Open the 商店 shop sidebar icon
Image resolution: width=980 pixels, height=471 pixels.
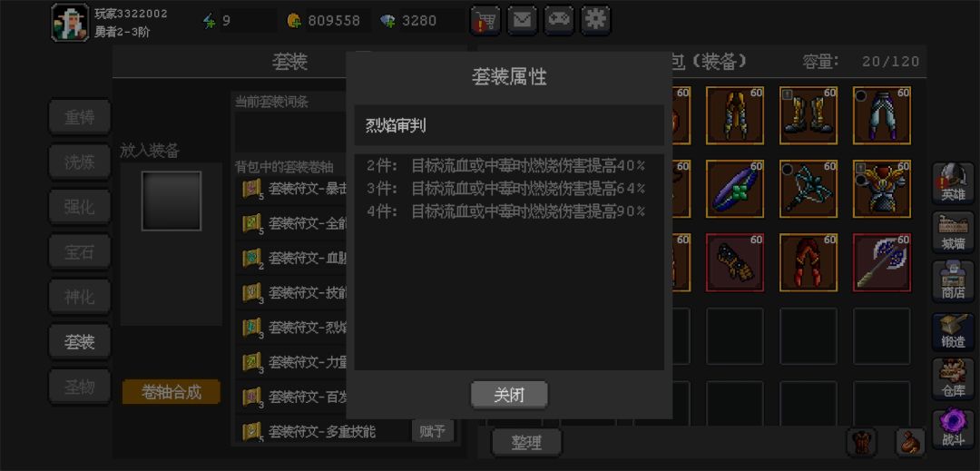(953, 280)
